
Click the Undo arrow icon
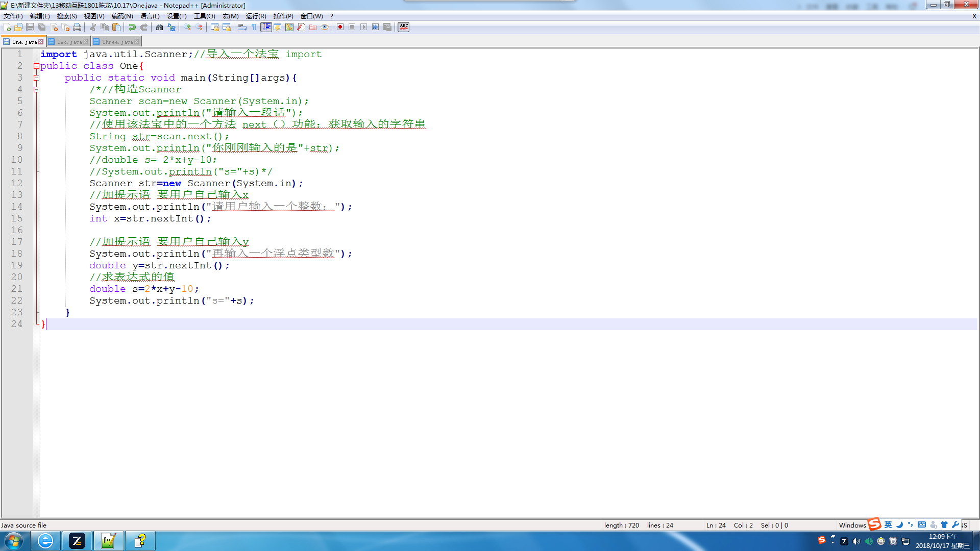point(132,27)
